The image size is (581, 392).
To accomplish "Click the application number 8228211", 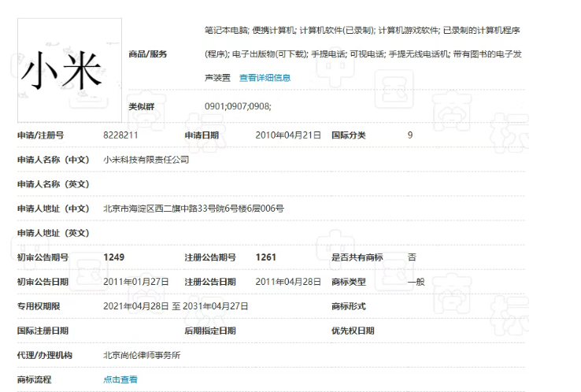I will [x=120, y=135].
